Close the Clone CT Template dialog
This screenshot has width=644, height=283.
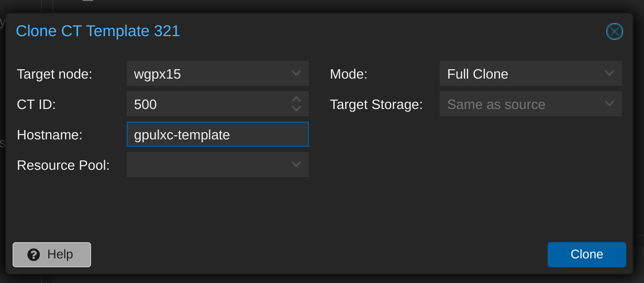(x=614, y=31)
